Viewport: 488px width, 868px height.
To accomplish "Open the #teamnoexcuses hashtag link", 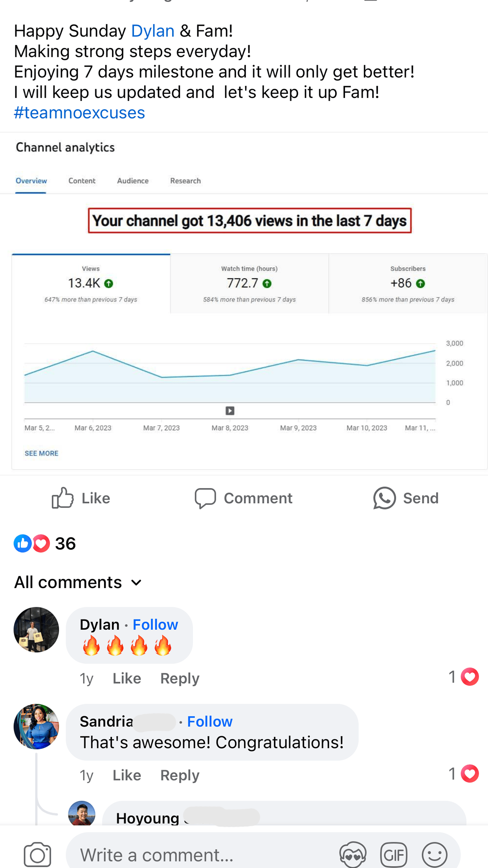I will (x=79, y=113).
